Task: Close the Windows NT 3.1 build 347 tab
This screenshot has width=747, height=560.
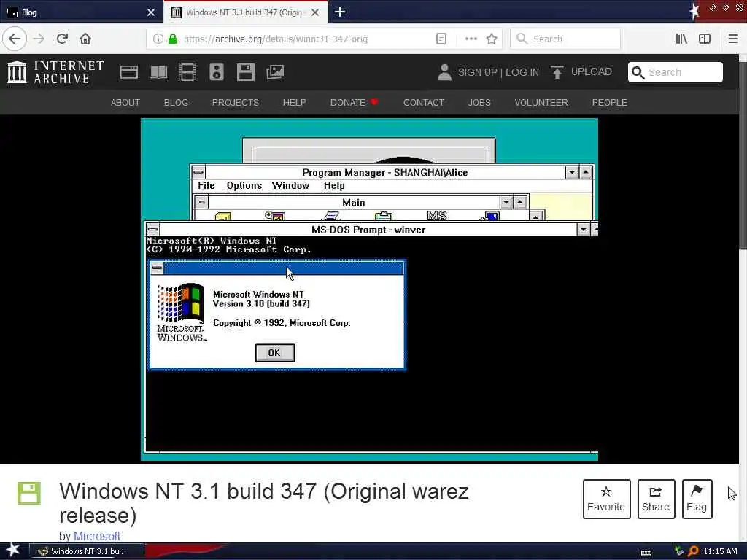Action: (315, 12)
